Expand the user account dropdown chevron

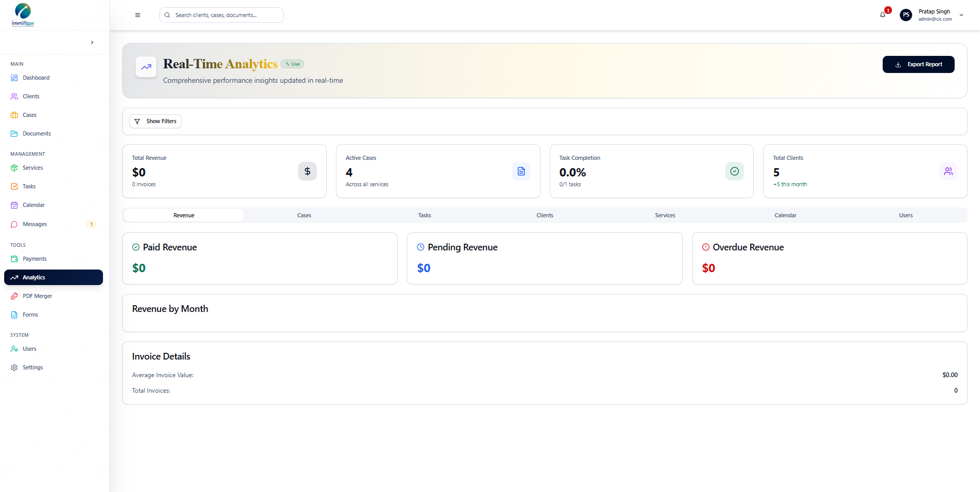[961, 15]
